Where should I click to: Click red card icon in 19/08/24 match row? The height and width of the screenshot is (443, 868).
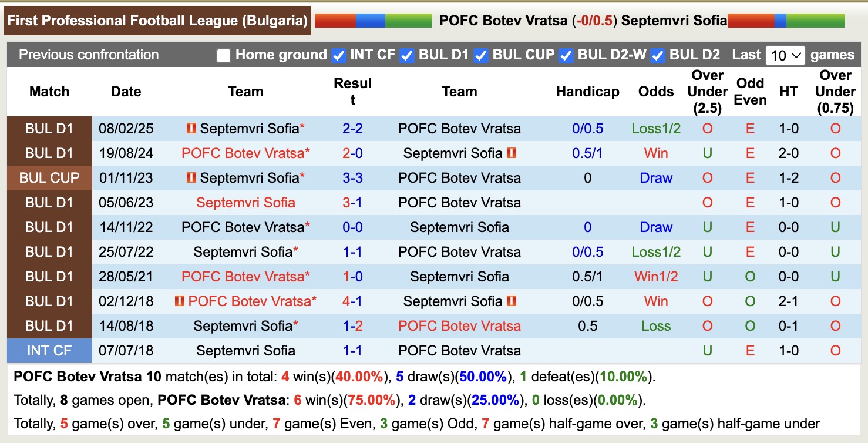coord(511,153)
